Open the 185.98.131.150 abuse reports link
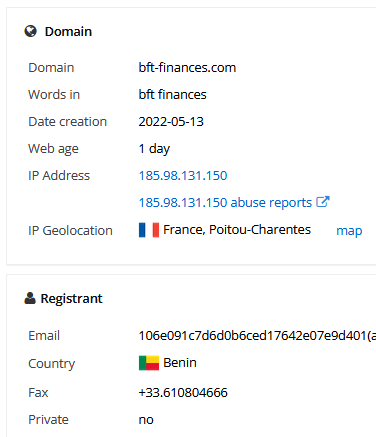This screenshot has height=437, width=376. coord(225,203)
